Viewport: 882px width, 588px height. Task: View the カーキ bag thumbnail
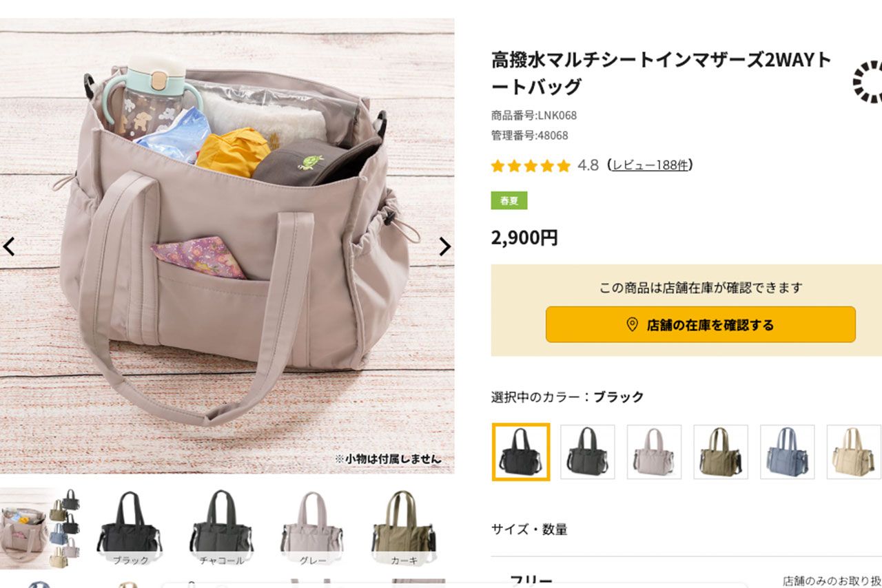point(404,527)
